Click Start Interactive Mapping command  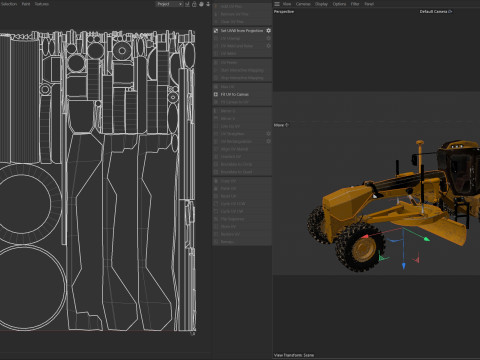(x=242, y=70)
